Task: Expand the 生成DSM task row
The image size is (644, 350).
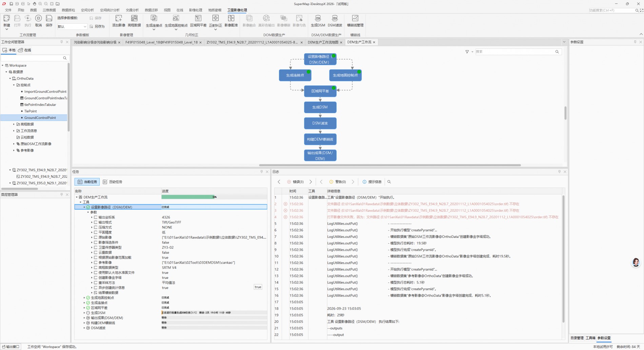Action: (x=84, y=313)
